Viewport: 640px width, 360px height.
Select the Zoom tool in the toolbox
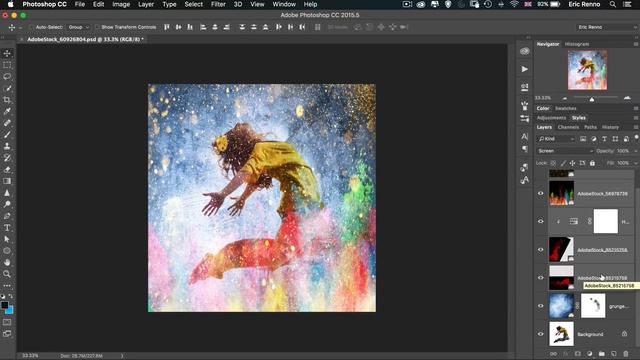coord(7,274)
